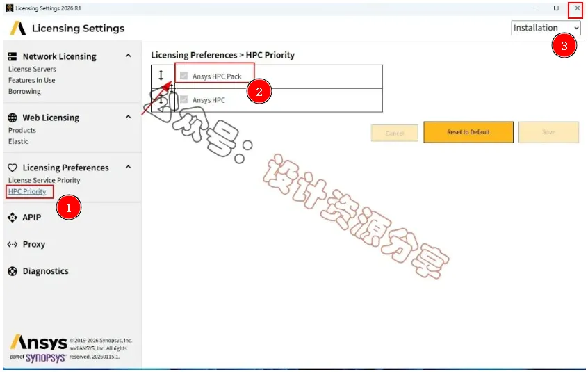Collapse the Licensing Preferences section
Screen dimensions: 588x372
coord(129,167)
